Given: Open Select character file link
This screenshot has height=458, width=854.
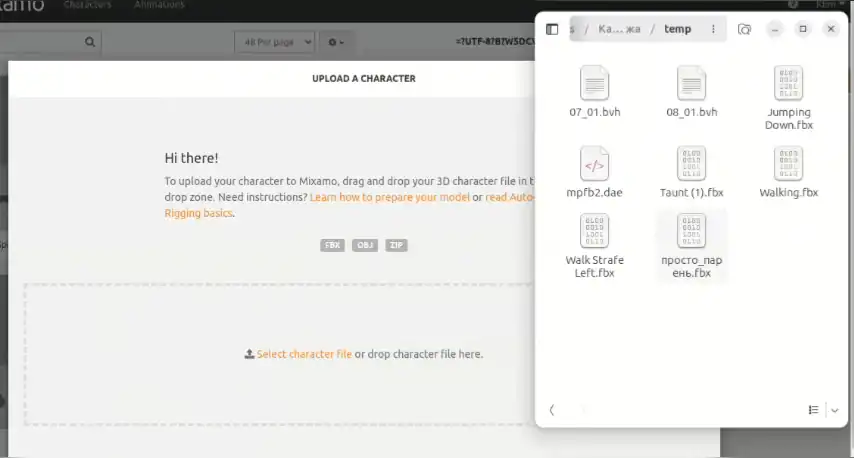Looking at the screenshot, I should pyautogui.click(x=304, y=354).
